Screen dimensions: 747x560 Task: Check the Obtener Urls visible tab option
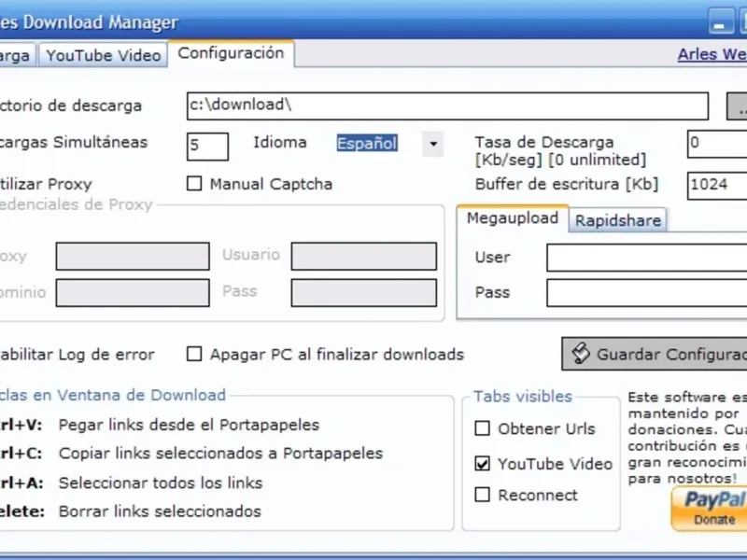click(x=482, y=429)
